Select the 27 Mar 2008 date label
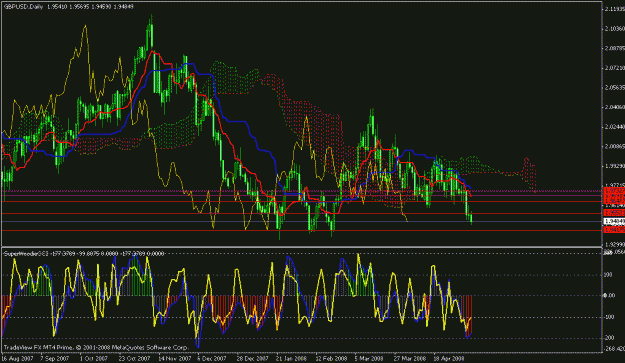This screenshot has height=363, width=625. 410,358
